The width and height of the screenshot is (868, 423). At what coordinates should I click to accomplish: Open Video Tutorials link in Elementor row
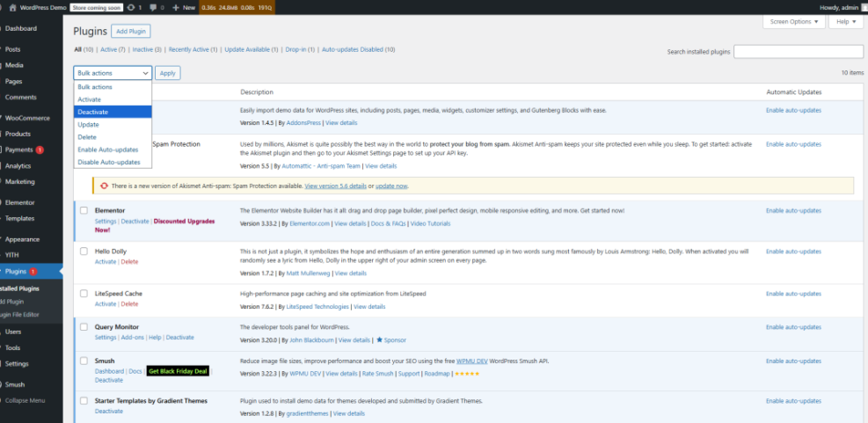430,223
